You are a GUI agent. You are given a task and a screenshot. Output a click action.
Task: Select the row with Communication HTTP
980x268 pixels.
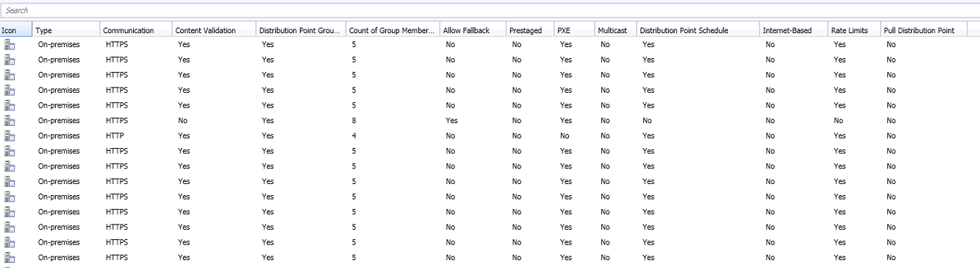(490, 135)
